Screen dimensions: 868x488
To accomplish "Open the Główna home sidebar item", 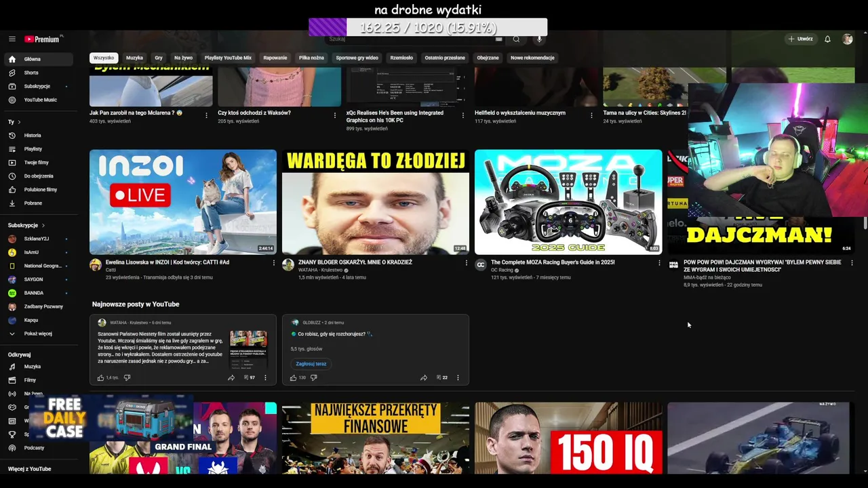I will pos(38,59).
